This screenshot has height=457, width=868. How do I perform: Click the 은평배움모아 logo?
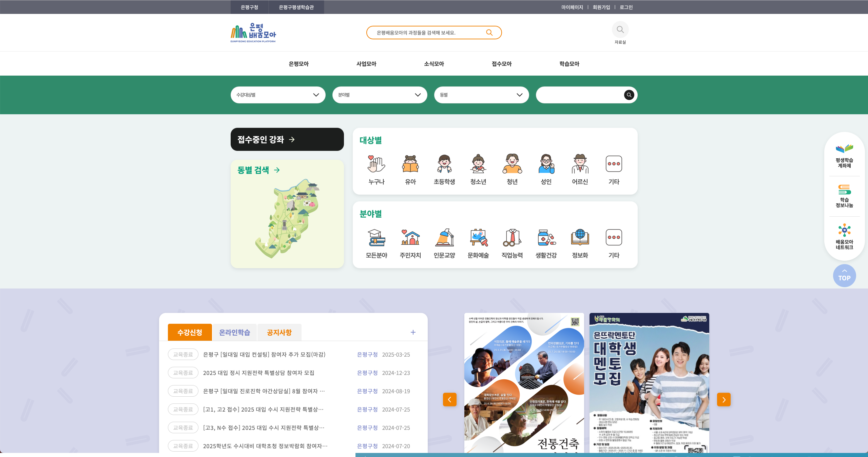coord(253,33)
